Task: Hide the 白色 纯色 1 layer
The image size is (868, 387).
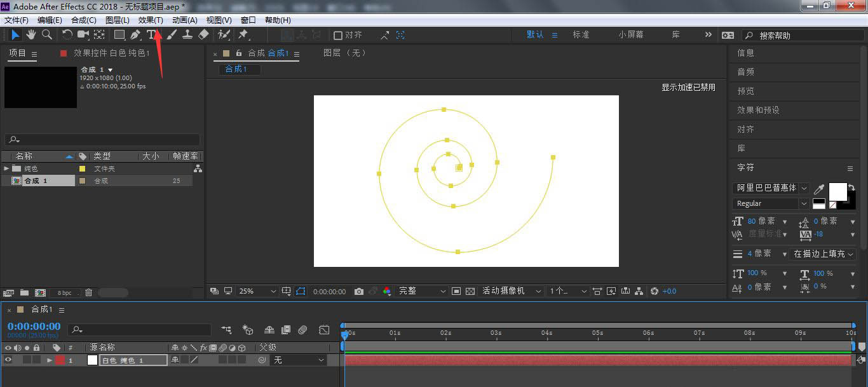Action: click(x=8, y=360)
